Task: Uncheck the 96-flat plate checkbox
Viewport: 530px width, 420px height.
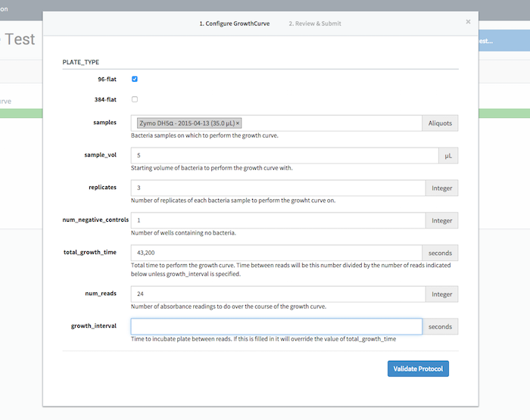Action: (x=135, y=79)
